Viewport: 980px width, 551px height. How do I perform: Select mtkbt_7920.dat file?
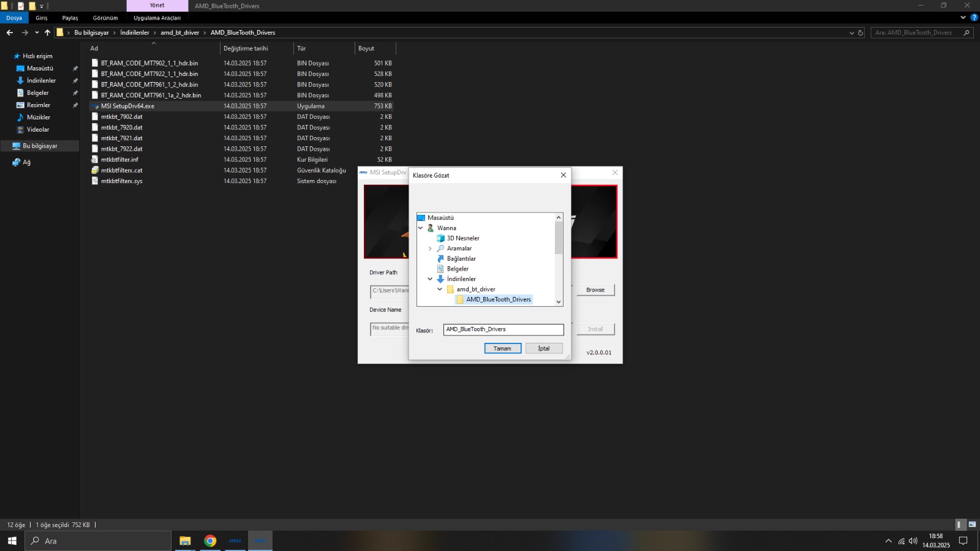tap(121, 127)
